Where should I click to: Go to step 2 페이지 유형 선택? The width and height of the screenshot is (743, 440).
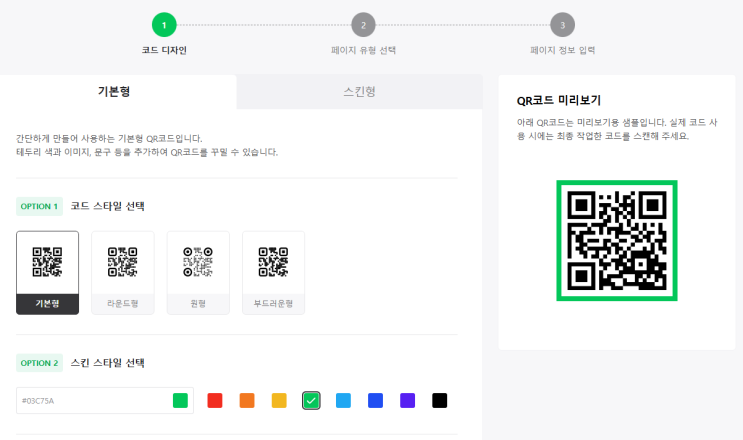pyautogui.click(x=363, y=25)
